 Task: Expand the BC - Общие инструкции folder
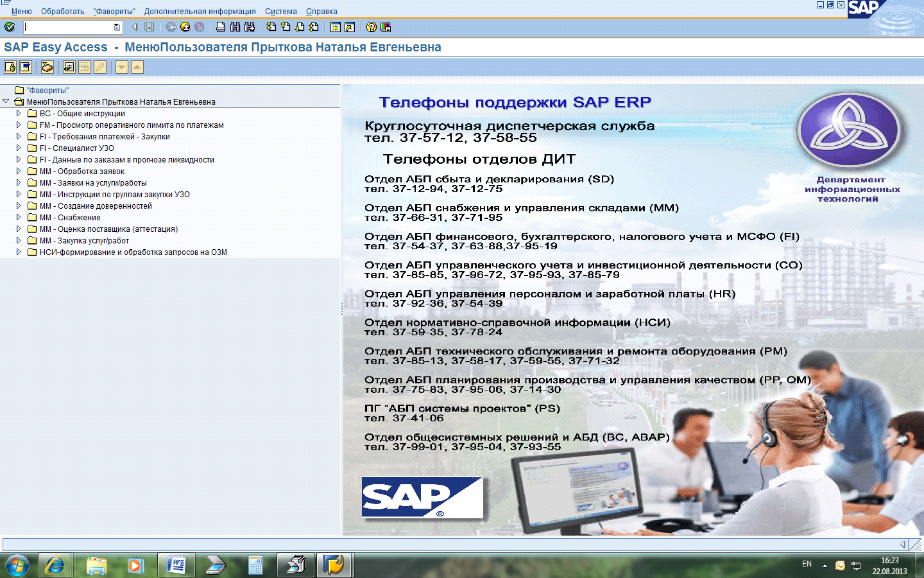point(19,113)
